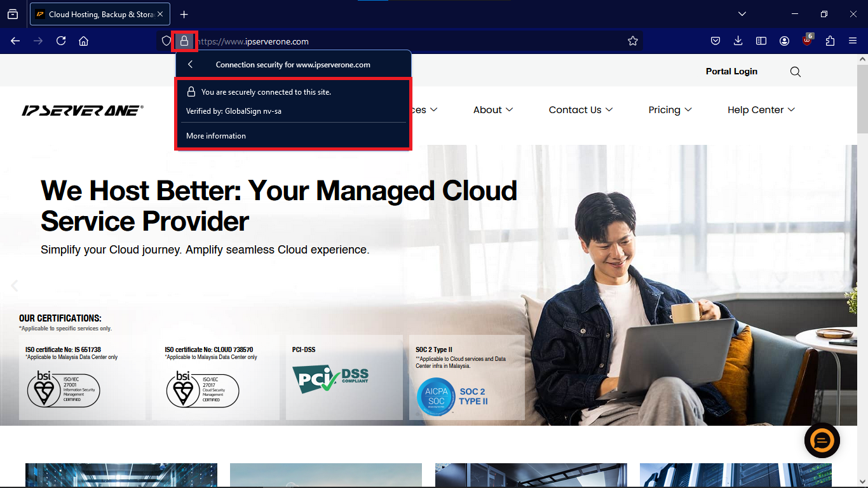This screenshot has height=488, width=868.
Task: Bookmark this page with the star icon
Action: pyautogui.click(x=632, y=41)
